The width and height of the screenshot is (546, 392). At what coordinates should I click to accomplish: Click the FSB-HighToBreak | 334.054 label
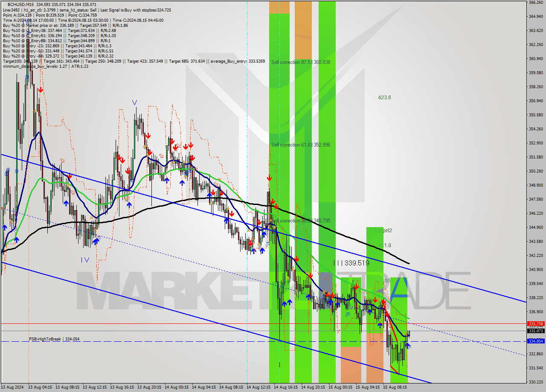[54, 339]
